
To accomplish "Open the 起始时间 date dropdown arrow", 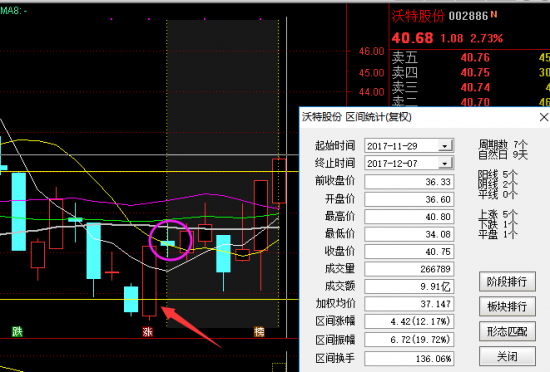I will (445, 146).
